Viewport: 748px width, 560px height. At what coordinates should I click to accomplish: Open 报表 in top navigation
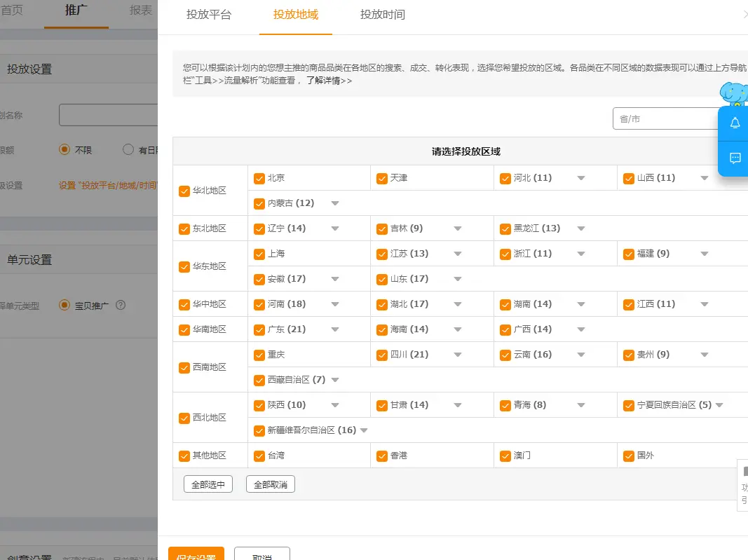(x=140, y=10)
